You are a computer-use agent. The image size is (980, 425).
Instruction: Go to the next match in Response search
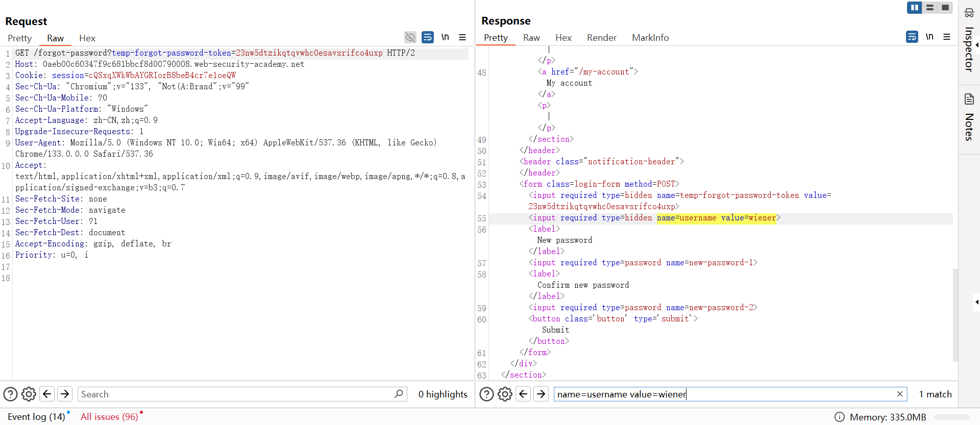point(541,394)
